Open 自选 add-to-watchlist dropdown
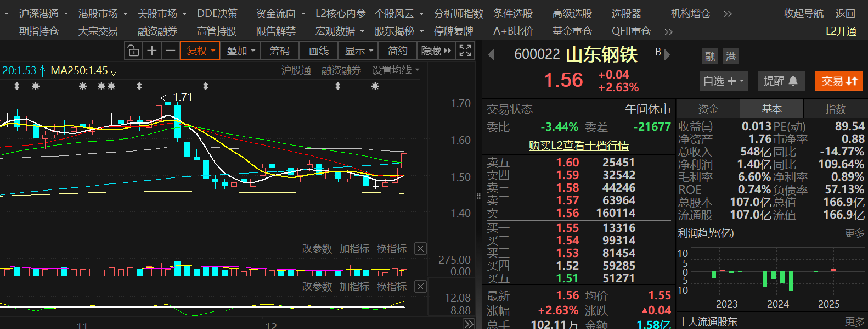The image size is (868, 329). (724, 81)
